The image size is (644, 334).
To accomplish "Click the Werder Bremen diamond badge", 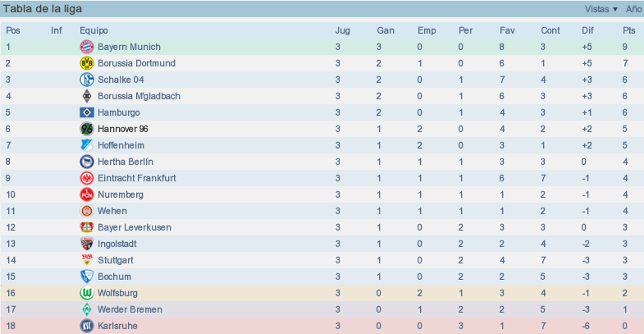I will coord(87,309).
